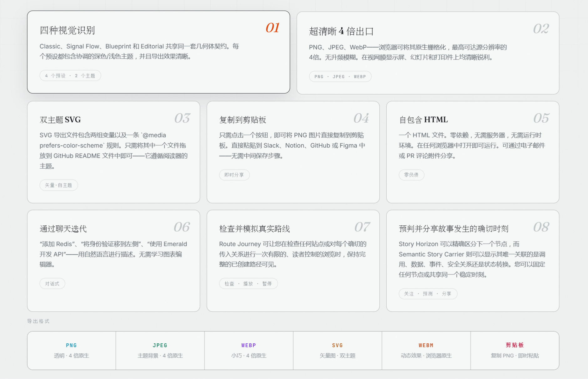Image resolution: width=588 pixels, height=379 pixels.
Task: Open the 超清晰 4 倍出口 card
Action: pyautogui.click(x=428, y=53)
